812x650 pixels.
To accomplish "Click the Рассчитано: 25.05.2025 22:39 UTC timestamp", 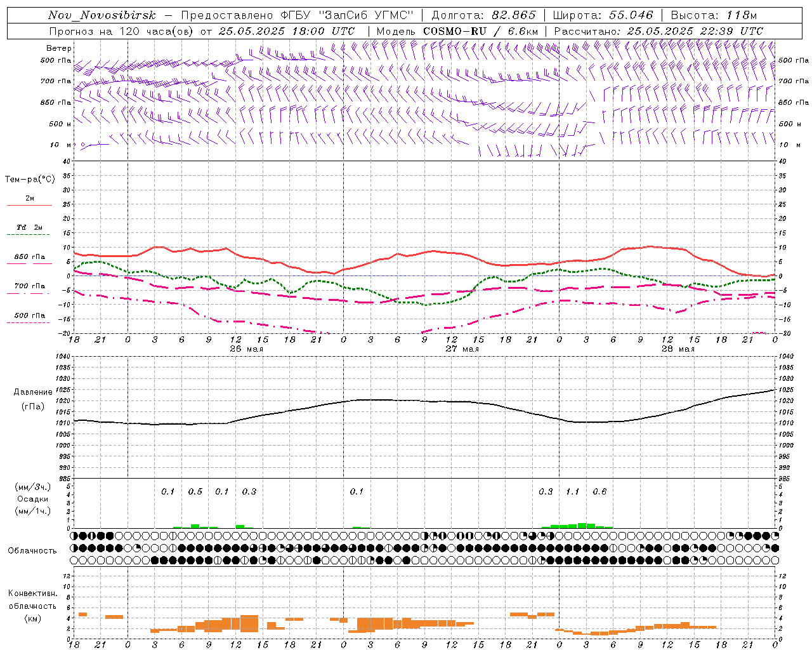I will point(658,31).
